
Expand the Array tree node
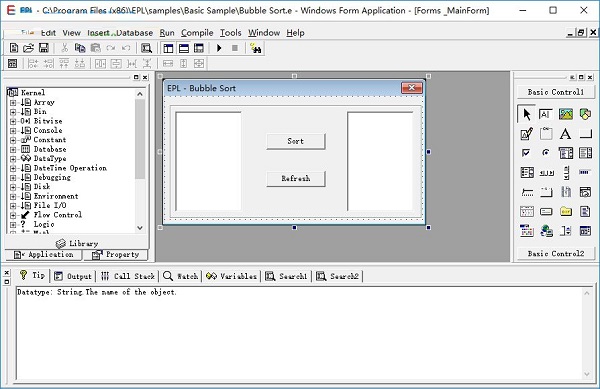point(13,103)
